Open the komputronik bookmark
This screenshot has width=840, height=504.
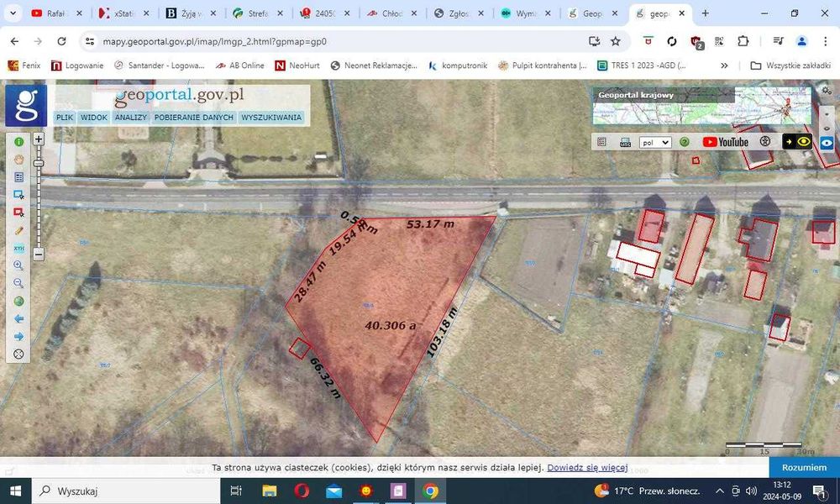(458, 66)
